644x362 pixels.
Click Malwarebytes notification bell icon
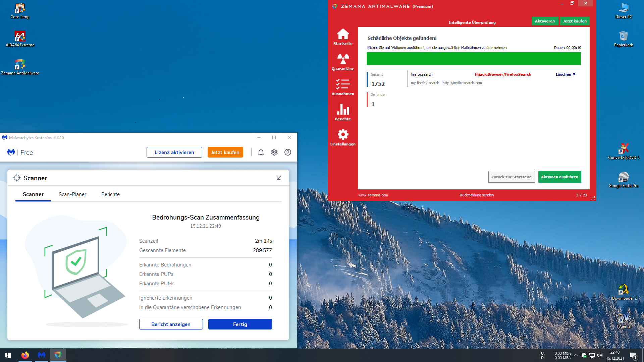pos(261,153)
